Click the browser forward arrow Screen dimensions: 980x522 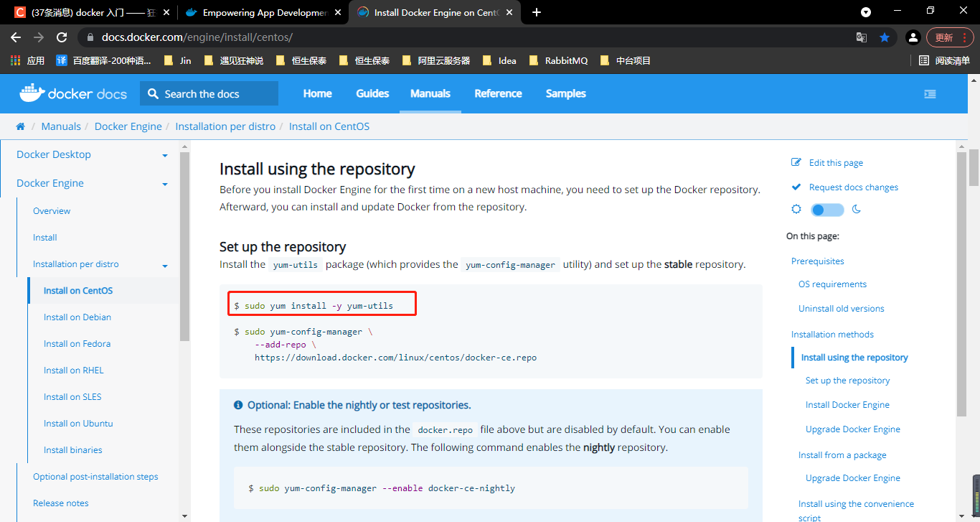click(39, 37)
